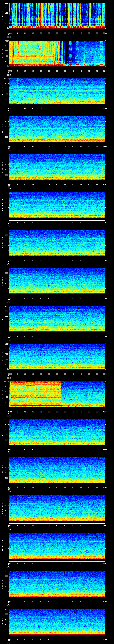This screenshot has width=114, height=644.
Task: Click the '46:00' end time label
Action: pos(105,639)
